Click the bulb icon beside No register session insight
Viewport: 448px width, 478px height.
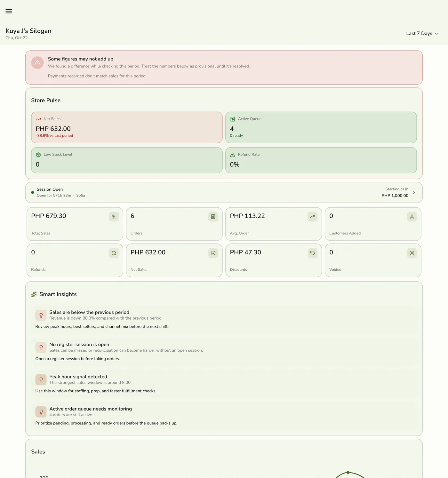tap(41, 347)
